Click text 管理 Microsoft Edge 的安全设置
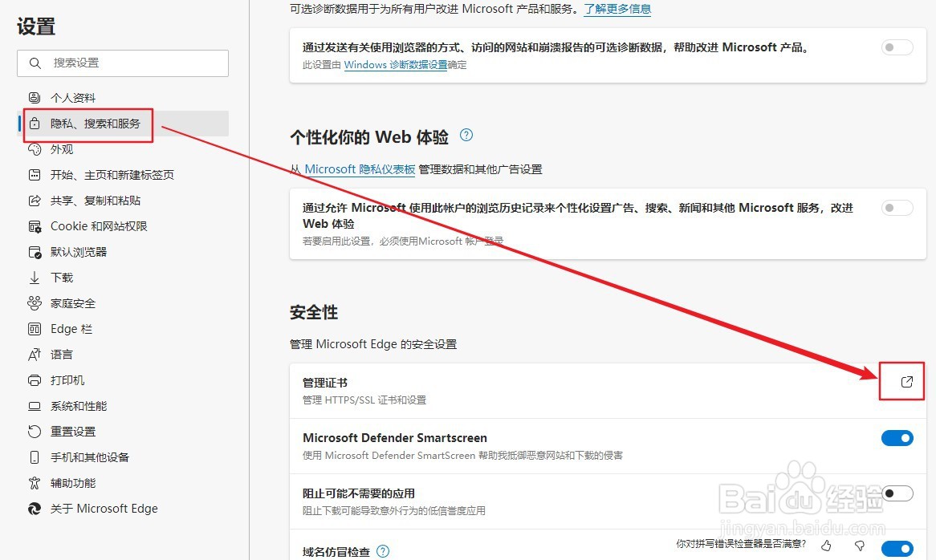 [x=373, y=344]
